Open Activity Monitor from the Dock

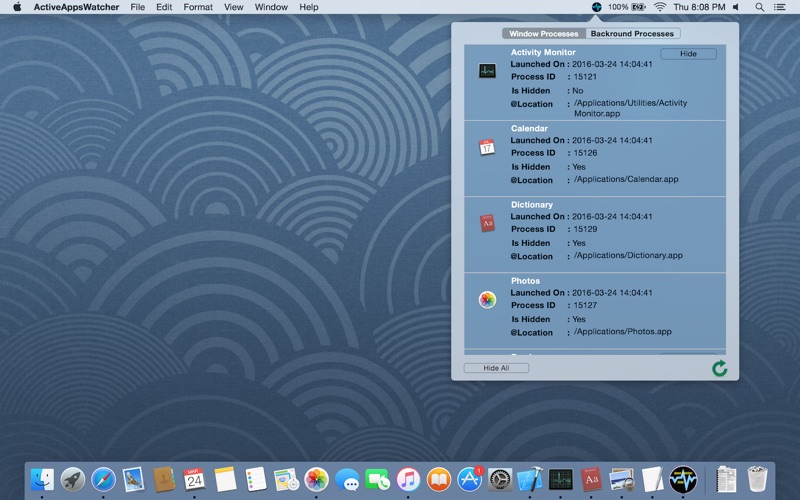coord(561,480)
